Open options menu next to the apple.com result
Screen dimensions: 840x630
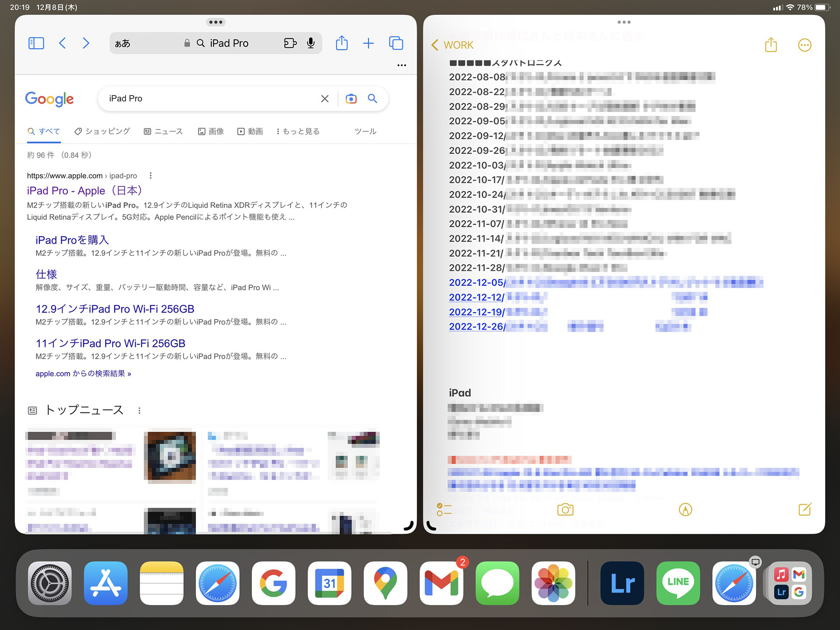150,175
